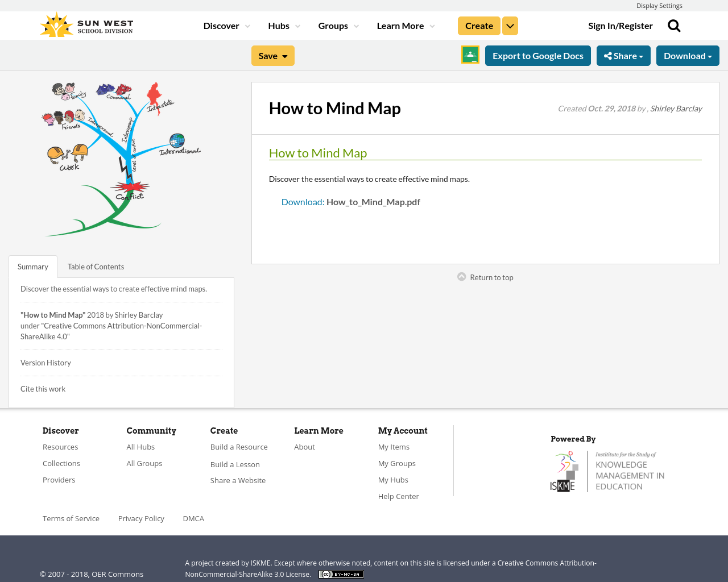Viewport: 728px width, 582px height.
Task: Click the CC BY-NC-SA license badge
Action: [341, 574]
